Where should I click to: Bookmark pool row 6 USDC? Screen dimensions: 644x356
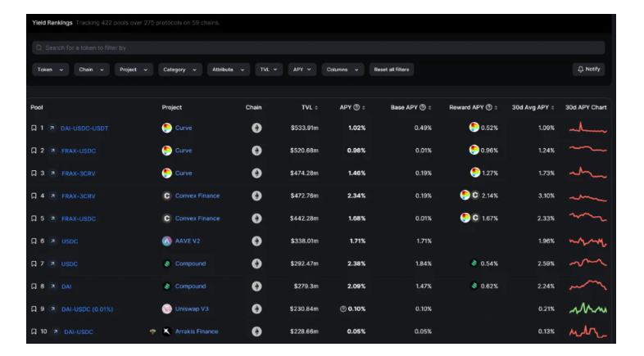pos(34,241)
